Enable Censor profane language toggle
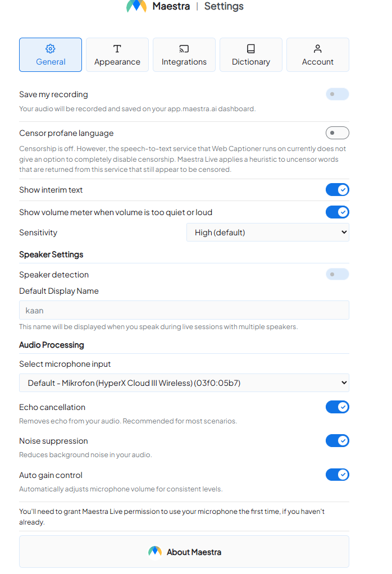The image size is (392, 574). 337,133
